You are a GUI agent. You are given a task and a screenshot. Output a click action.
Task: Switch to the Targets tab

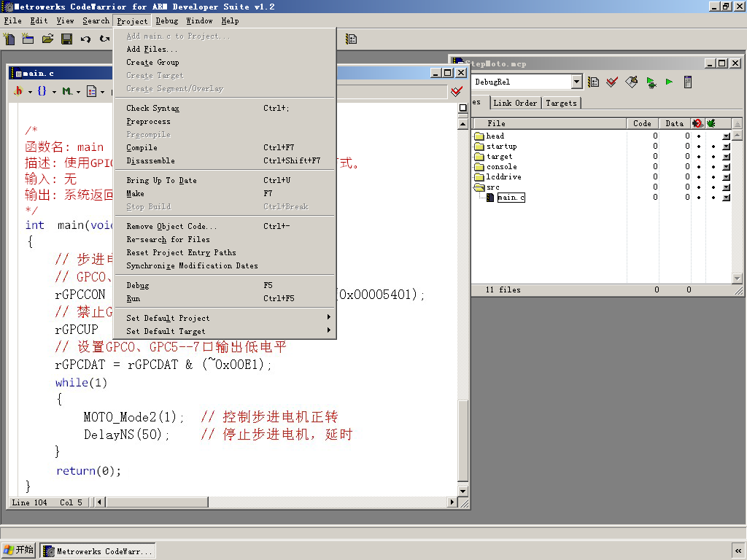[x=561, y=103]
